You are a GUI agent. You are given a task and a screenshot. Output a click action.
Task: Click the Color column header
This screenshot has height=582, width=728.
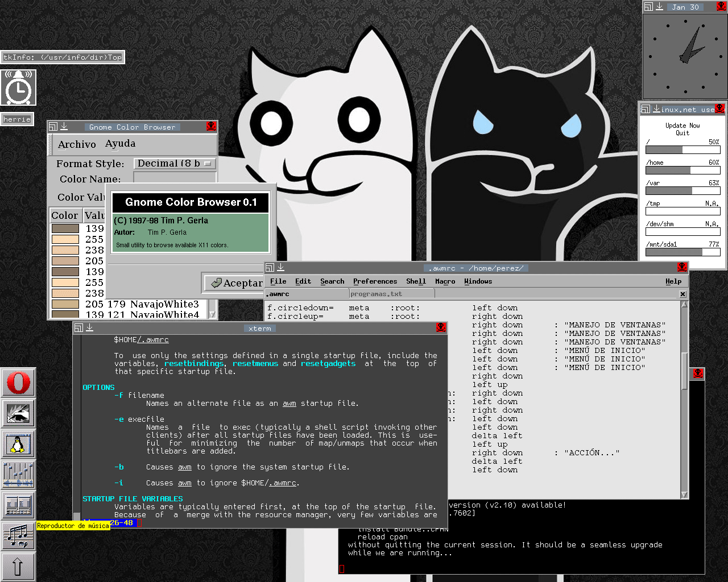pos(65,215)
